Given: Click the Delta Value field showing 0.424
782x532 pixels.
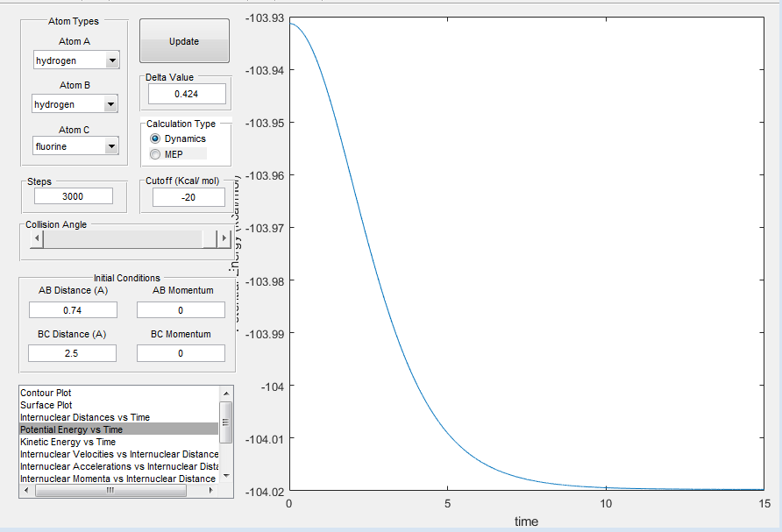Looking at the screenshot, I should (187, 94).
